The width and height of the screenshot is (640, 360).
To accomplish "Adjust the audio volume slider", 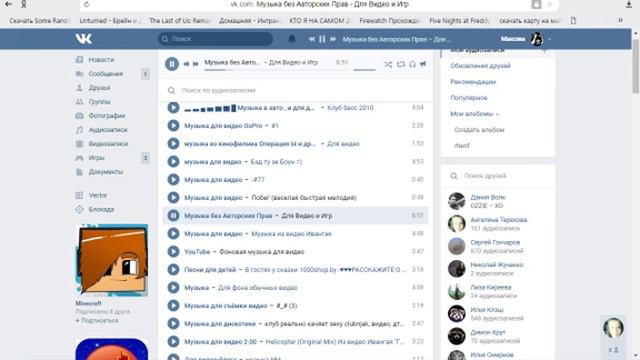I will coord(364,70).
